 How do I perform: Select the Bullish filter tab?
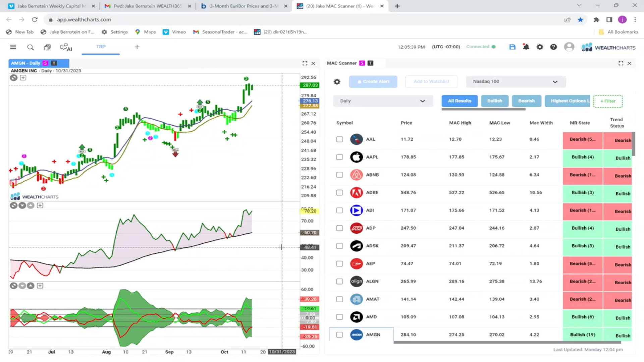click(495, 101)
